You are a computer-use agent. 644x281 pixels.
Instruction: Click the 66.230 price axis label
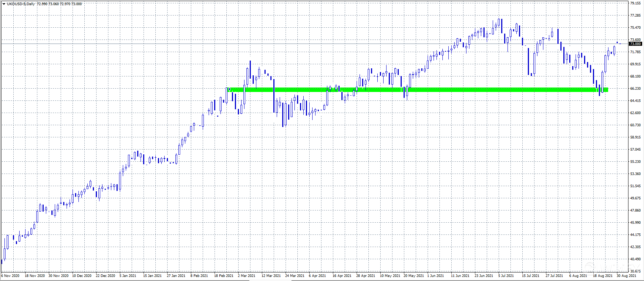[x=635, y=89]
